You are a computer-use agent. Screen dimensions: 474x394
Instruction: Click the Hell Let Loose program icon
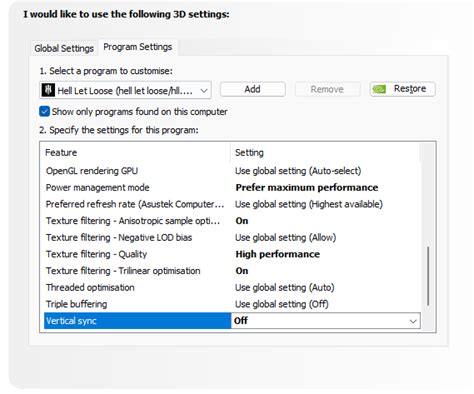tap(48, 90)
